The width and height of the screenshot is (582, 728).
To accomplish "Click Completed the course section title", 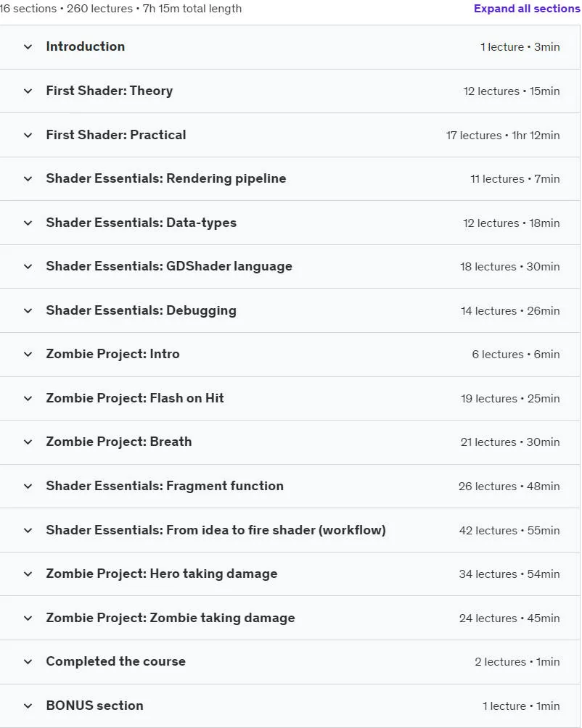I will pyautogui.click(x=115, y=661).
